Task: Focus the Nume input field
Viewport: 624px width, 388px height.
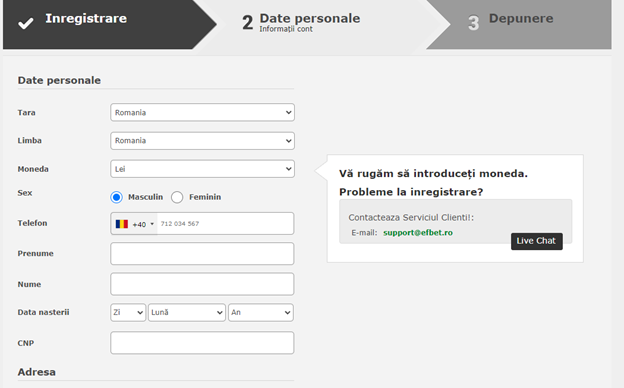Action: [202, 284]
